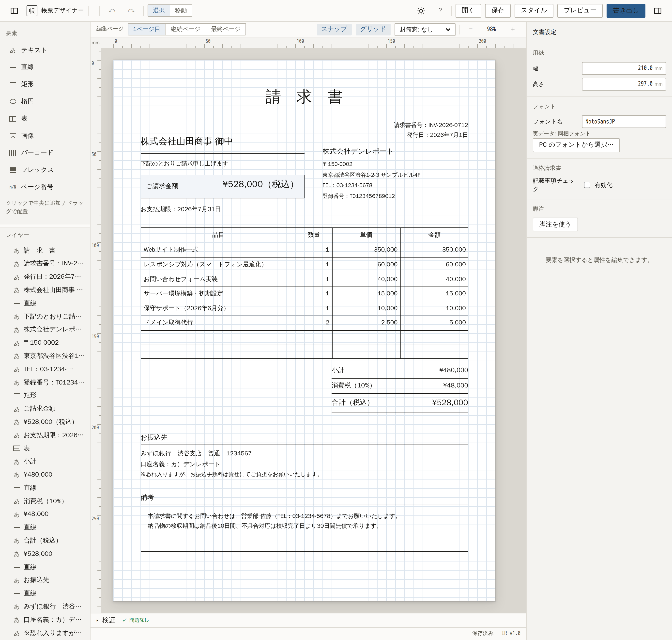The width and height of the screenshot is (672, 640).
Task: Open the スタイル button
Action: point(534,11)
